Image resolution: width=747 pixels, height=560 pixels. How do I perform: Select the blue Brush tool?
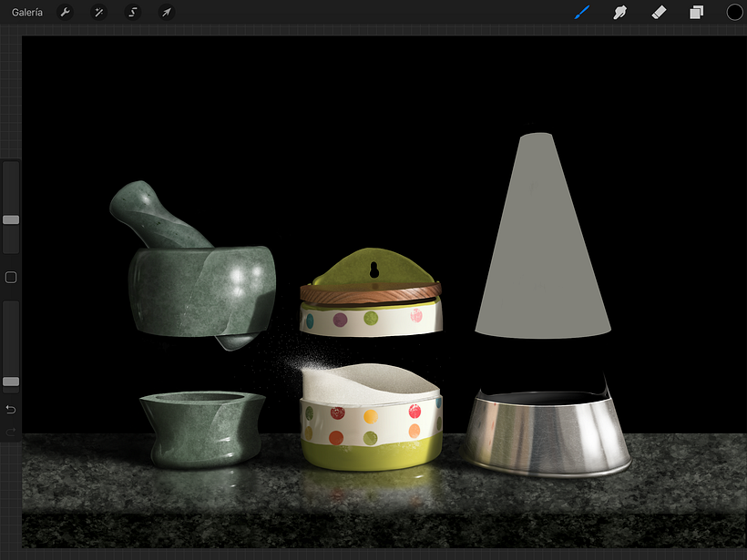[x=582, y=12]
